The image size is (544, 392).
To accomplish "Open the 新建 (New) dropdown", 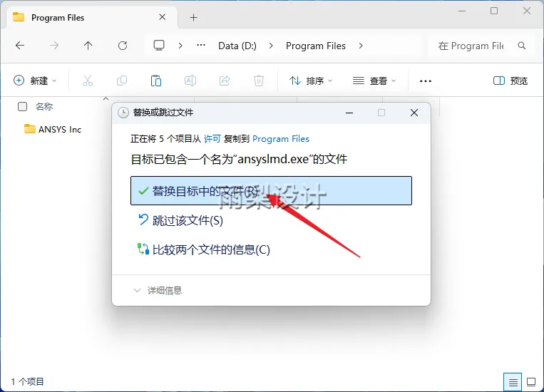I will (x=35, y=81).
